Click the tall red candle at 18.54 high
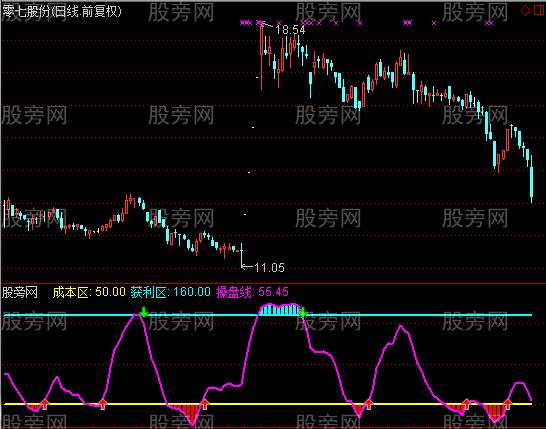The height and width of the screenshot is (429, 546). [x=262, y=57]
